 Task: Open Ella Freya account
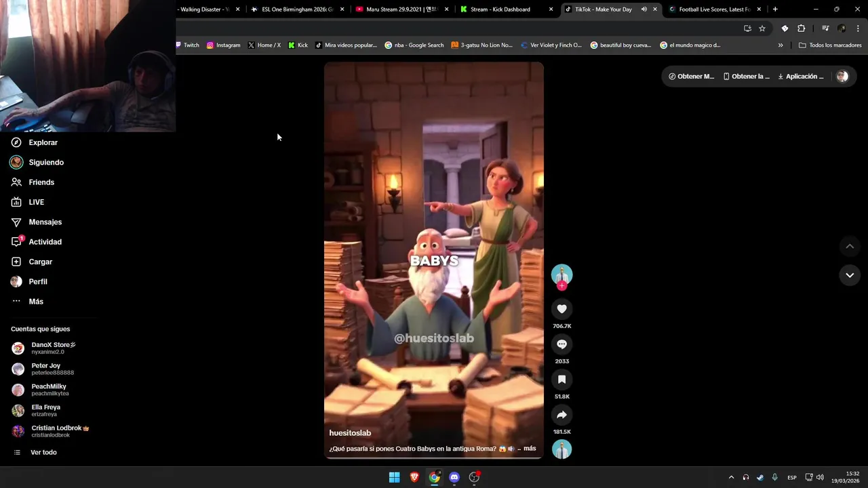(46, 411)
